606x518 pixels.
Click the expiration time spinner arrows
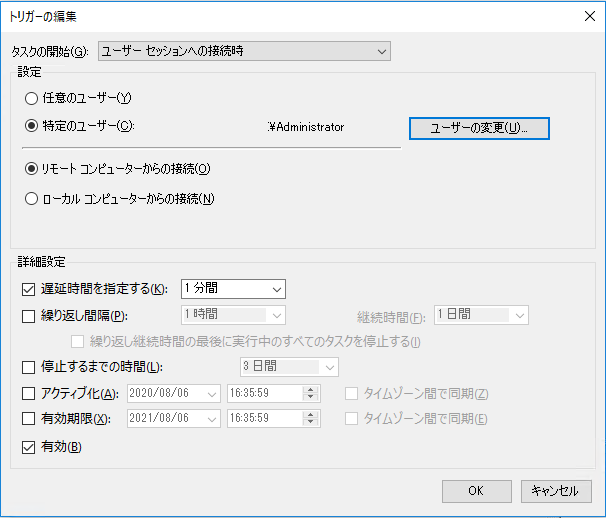coord(310,419)
